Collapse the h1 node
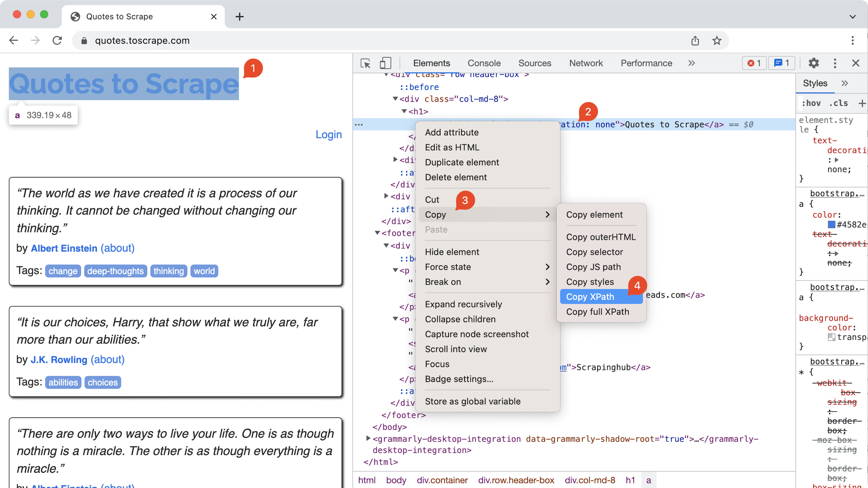Image resolution: width=868 pixels, height=488 pixels. pos(404,111)
